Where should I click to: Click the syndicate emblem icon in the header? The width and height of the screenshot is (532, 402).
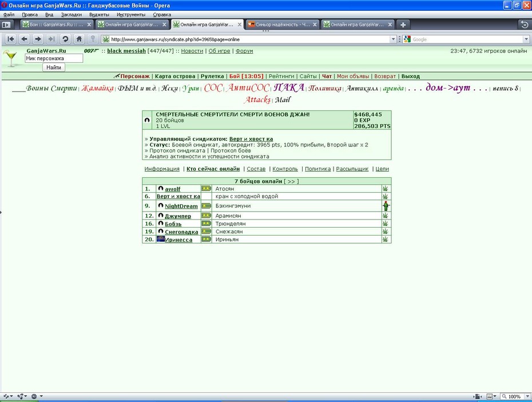pos(147,120)
